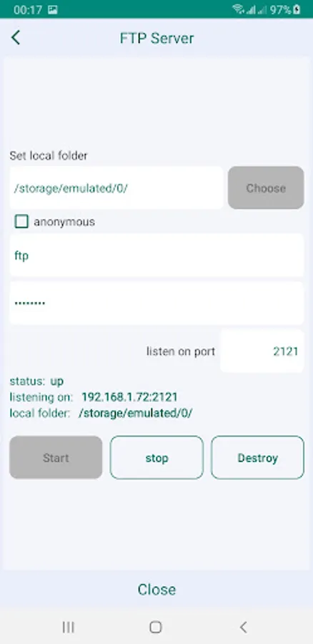Tap the image notification icon in status bar
The width and height of the screenshot is (313, 644).
pyautogui.click(x=52, y=9)
